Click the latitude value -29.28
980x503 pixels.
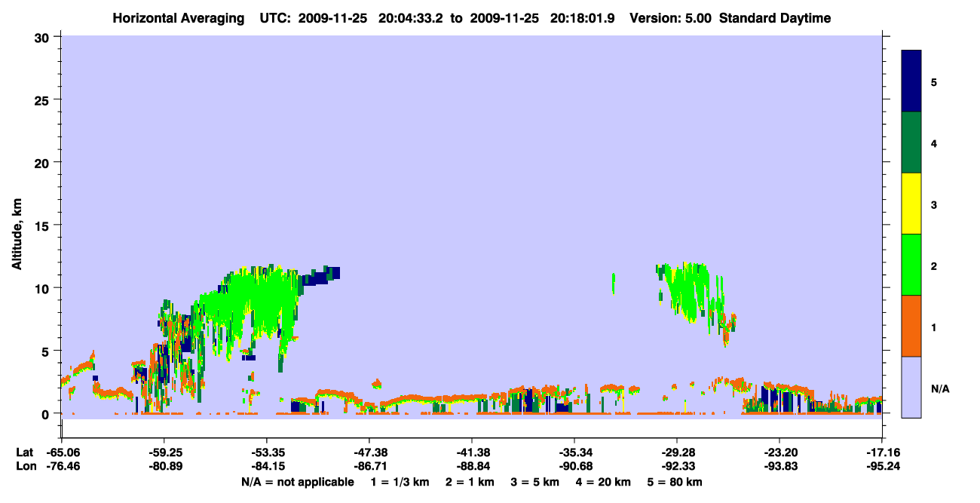[676, 452]
